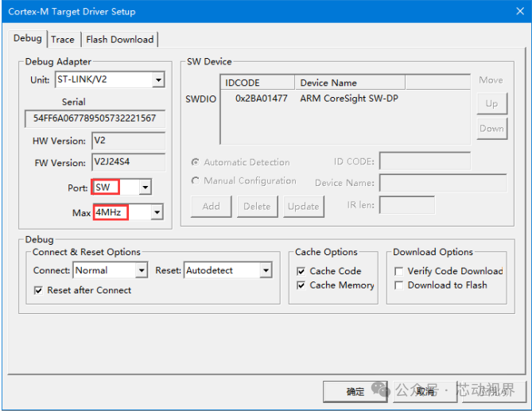Cancel with the 取消 button
Image resolution: width=532 pixels, height=411 pixels.
pyautogui.click(x=425, y=392)
